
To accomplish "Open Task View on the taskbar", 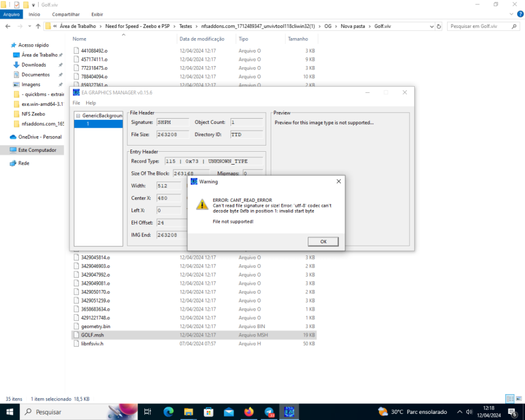I will coord(148,412).
